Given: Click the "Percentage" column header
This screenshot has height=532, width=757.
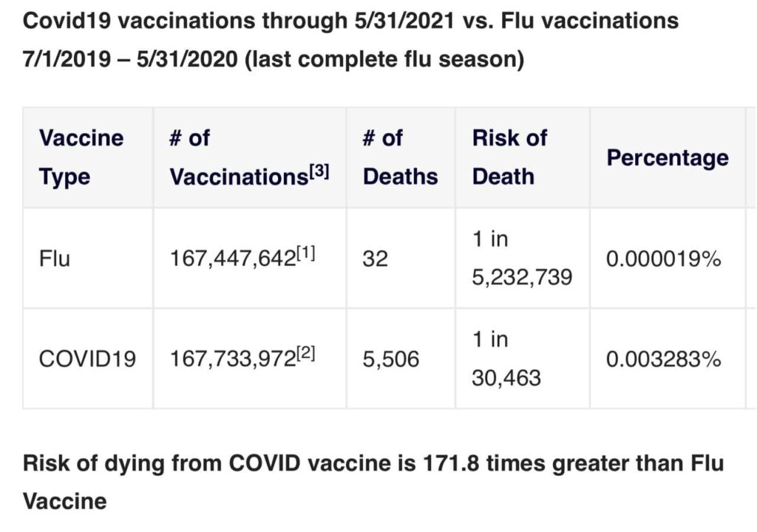Looking at the screenshot, I should pos(667,157).
